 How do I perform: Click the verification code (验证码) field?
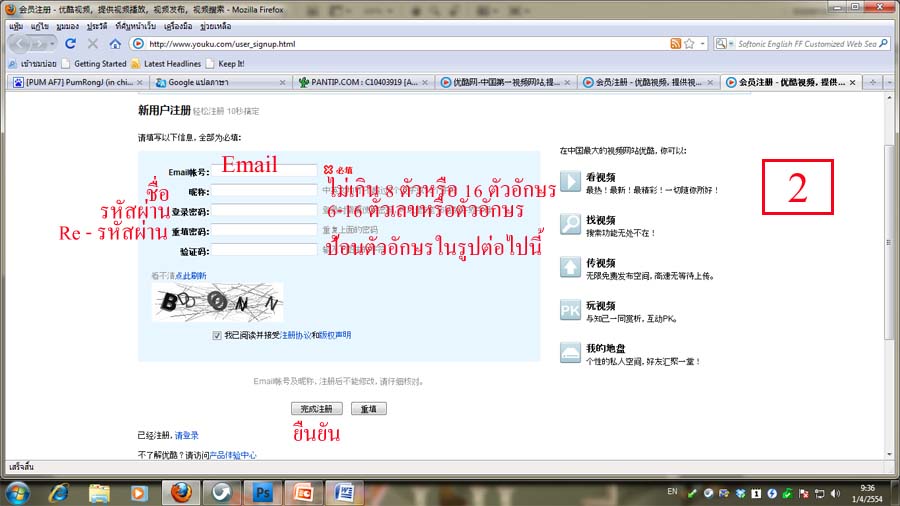point(265,250)
